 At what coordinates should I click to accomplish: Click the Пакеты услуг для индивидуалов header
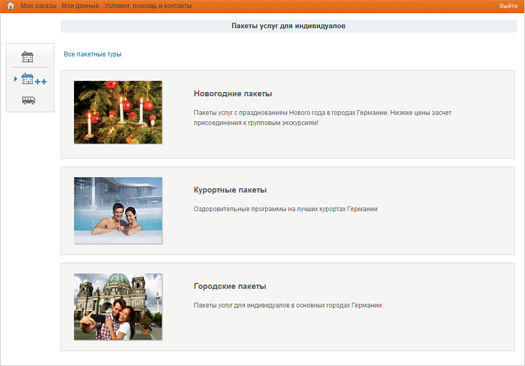click(289, 26)
